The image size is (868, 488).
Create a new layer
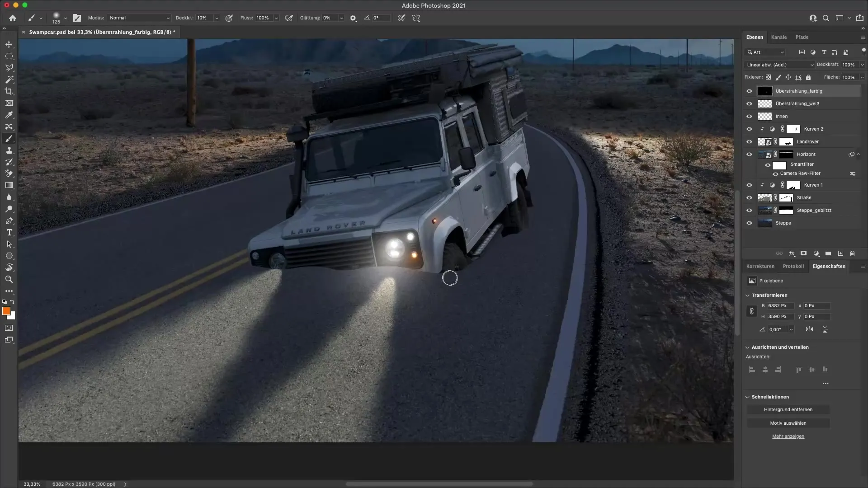tap(840, 253)
